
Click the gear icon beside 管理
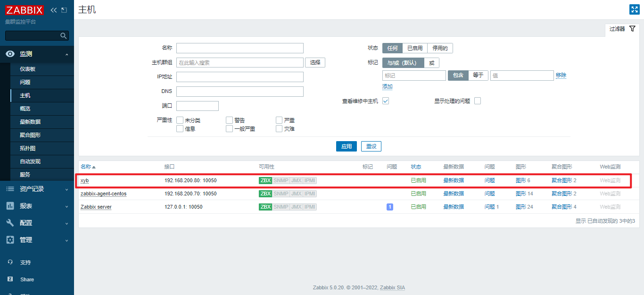(x=10, y=240)
